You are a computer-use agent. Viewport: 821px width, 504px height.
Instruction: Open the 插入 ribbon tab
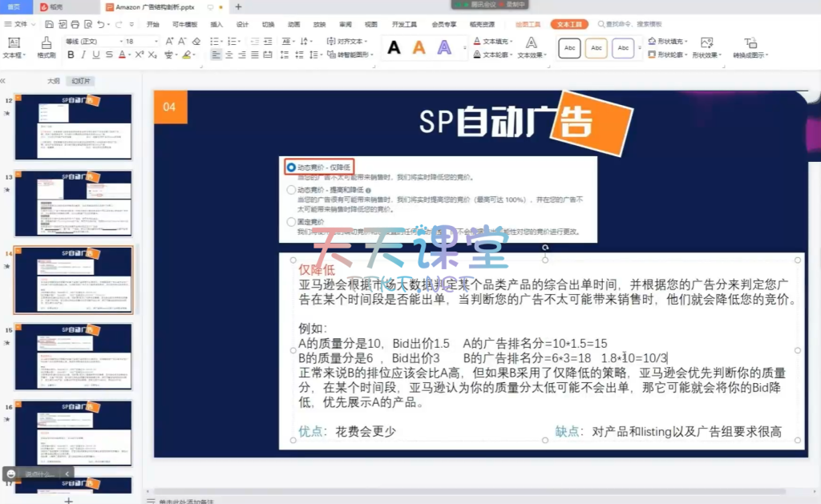pyautogui.click(x=216, y=25)
